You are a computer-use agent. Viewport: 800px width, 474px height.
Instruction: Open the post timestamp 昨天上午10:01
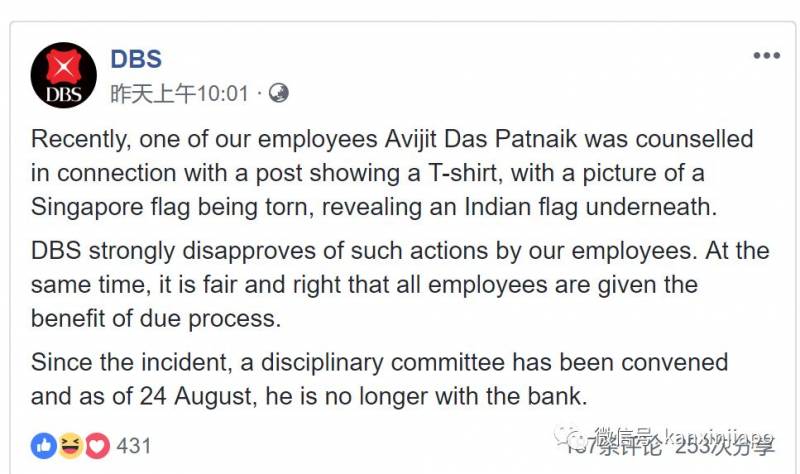(x=180, y=94)
